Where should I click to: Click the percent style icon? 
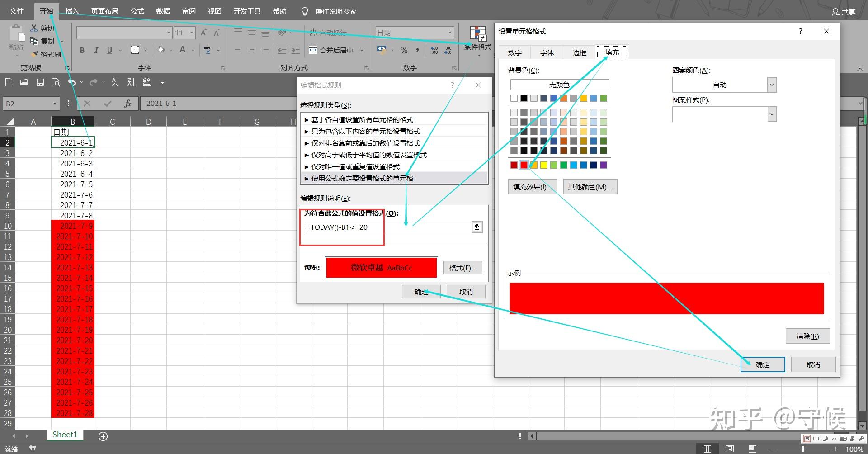click(404, 50)
